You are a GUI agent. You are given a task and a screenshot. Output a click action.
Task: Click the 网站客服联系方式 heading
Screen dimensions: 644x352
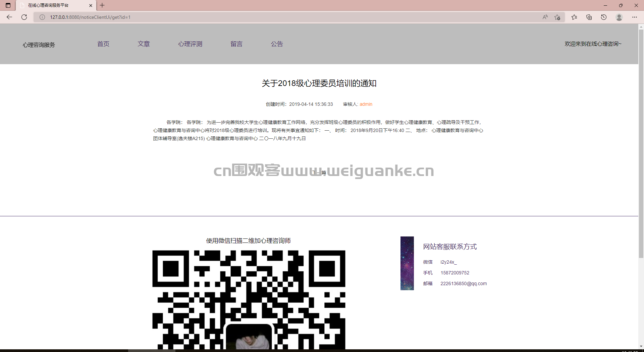450,247
